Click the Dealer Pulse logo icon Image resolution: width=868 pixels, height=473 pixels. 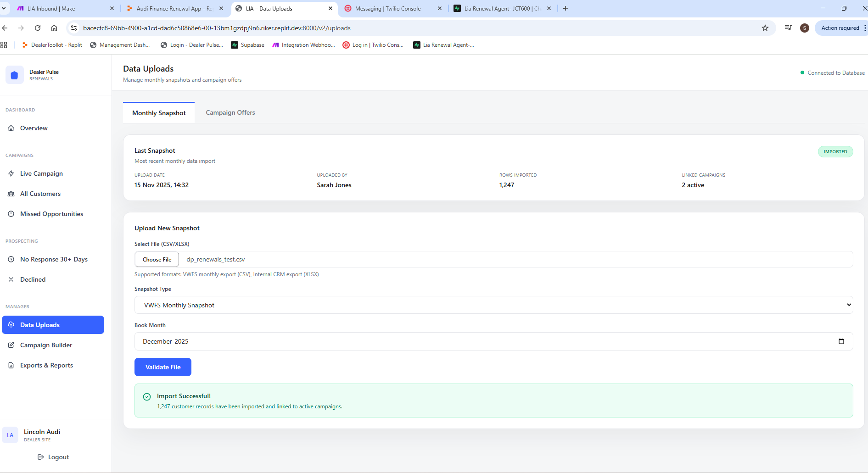pos(14,75)
